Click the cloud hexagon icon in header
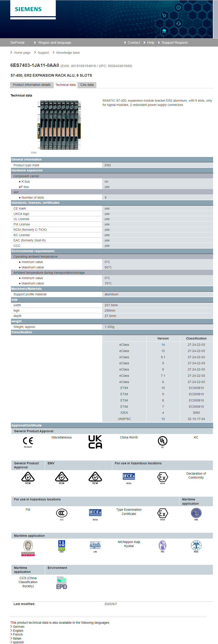The width and height of the screenshot is (218, 644). [164, 31]
